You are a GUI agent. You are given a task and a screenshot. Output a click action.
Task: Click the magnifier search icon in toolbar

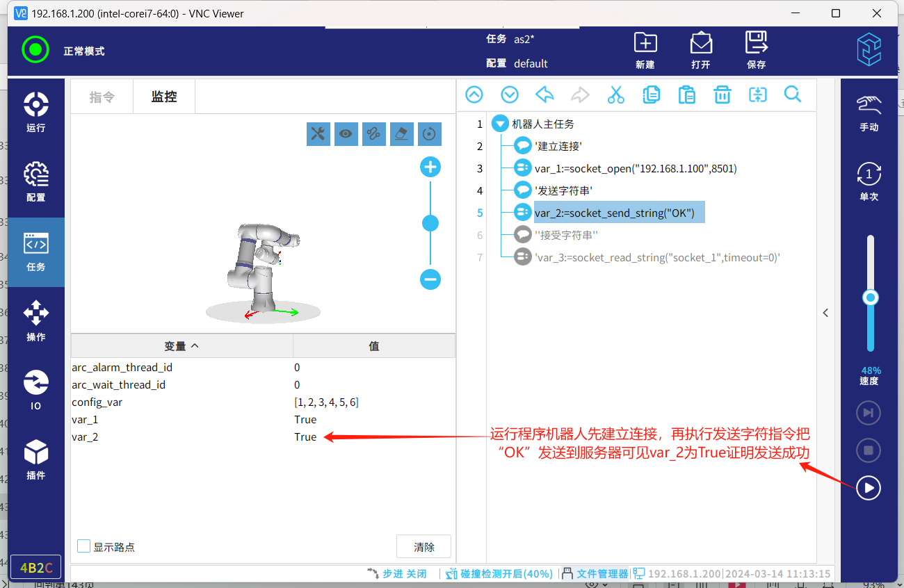pos(793,95)
